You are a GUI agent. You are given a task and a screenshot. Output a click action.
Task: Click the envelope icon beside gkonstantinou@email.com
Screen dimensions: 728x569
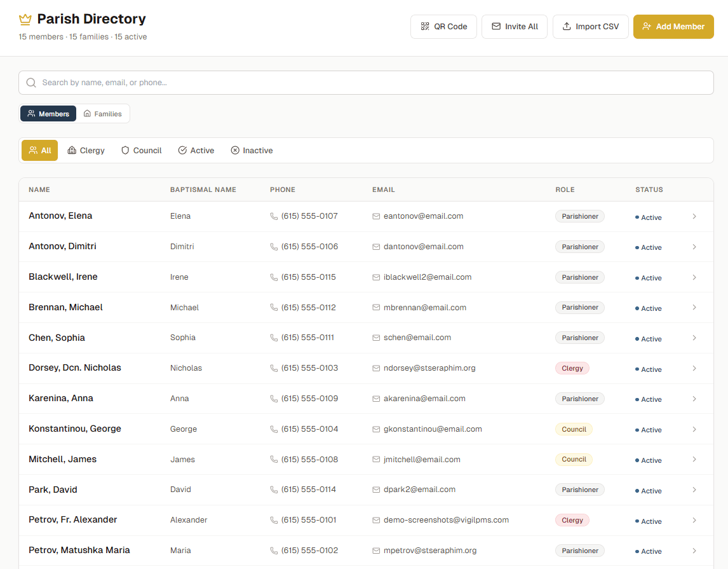pyautogui.click(x=376, y=429)
